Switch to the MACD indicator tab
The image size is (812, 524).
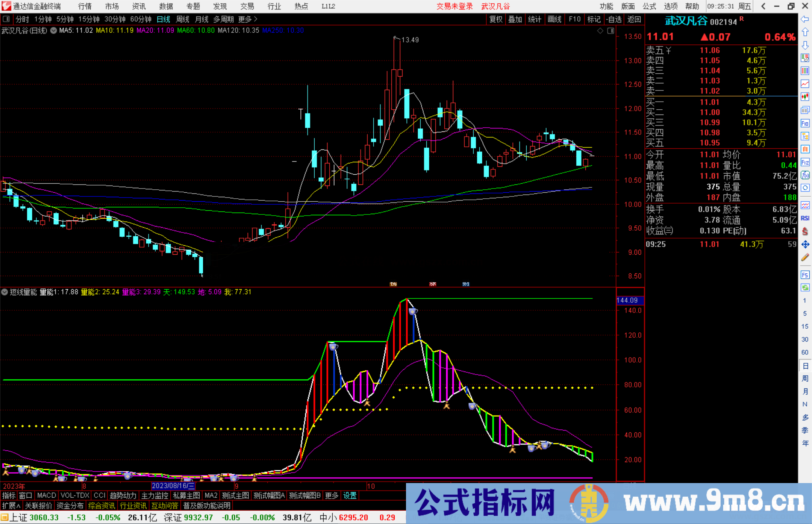[46, 495]
